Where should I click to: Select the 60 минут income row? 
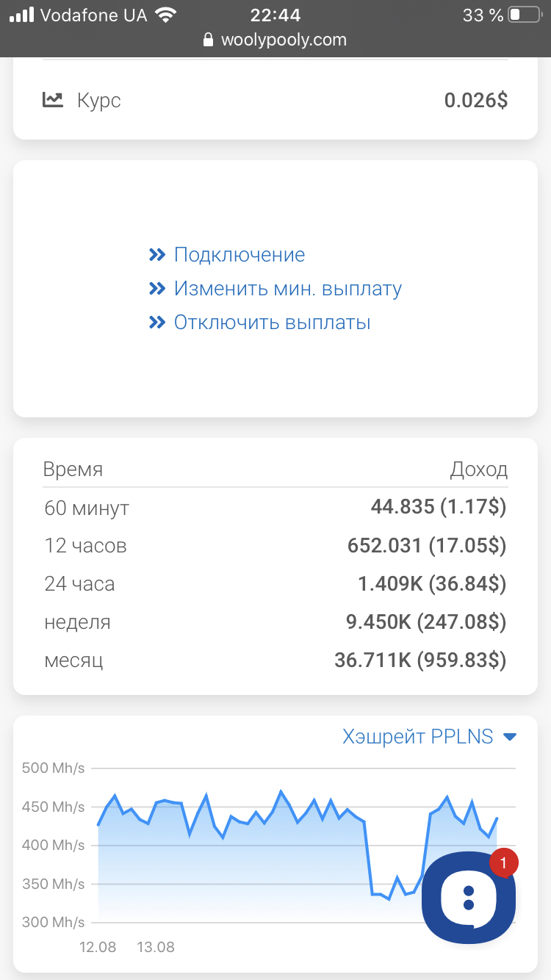(x=275, y=508)
